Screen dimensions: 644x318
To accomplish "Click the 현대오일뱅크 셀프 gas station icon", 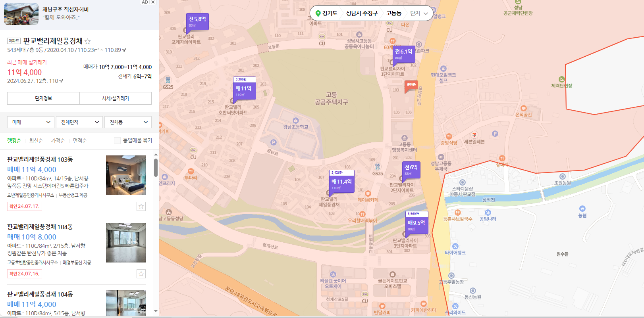I will pos(443,69).
